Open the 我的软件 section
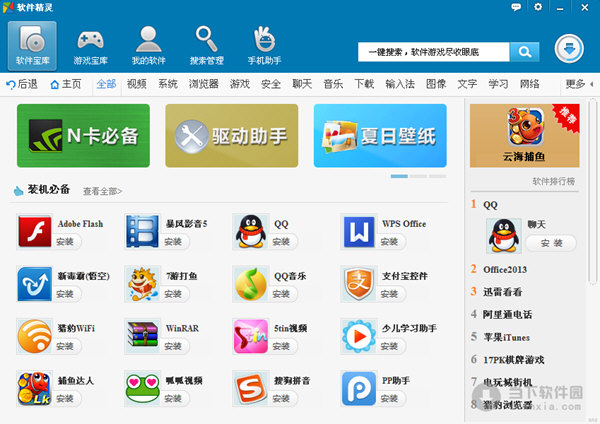The image size is (600, 424). tap(148, 46)
